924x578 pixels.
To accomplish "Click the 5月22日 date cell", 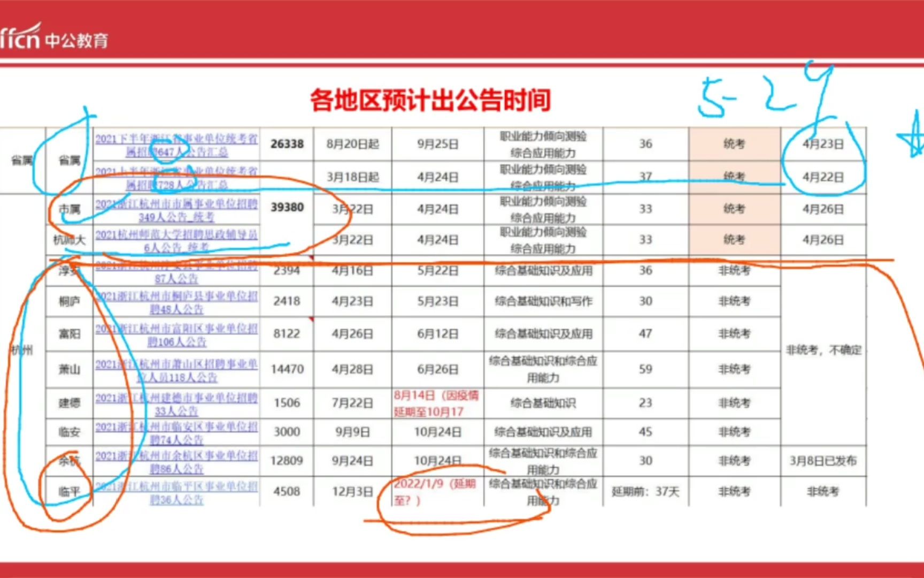I will point(438,271).
